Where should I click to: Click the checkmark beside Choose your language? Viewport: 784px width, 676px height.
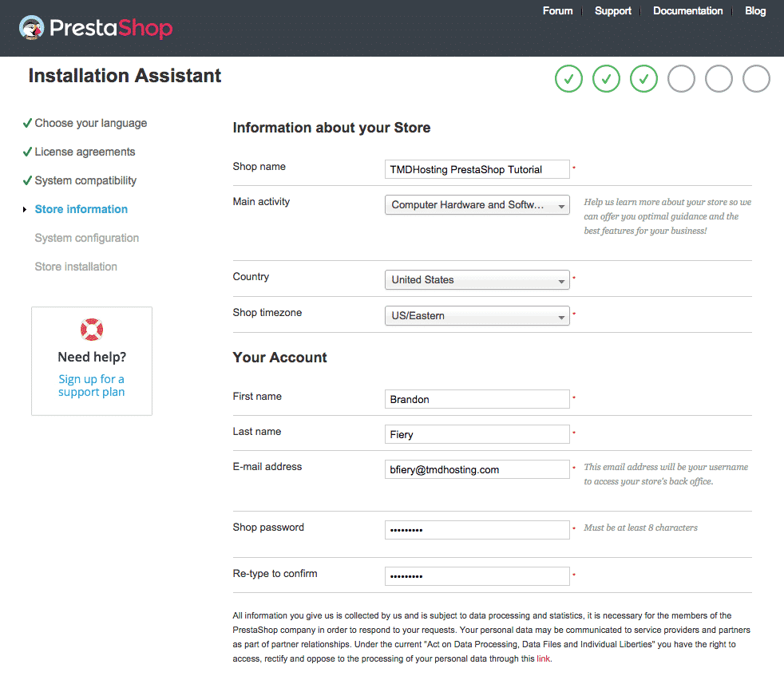pos(29,122)
